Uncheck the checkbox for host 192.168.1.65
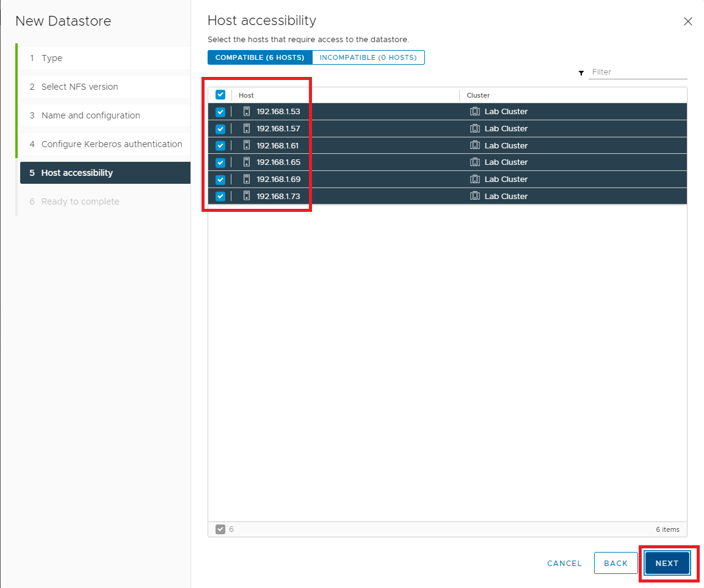Screen dimensions: 704x588 (x=220, y=162)
